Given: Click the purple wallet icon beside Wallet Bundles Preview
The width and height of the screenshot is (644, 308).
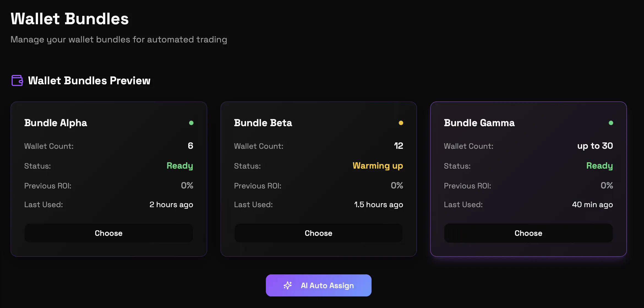Looking at the screenshot, I should [x=17, y=80].
